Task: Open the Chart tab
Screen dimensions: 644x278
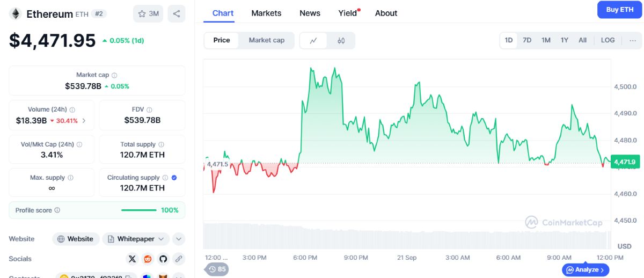Action: click(223, 13)
